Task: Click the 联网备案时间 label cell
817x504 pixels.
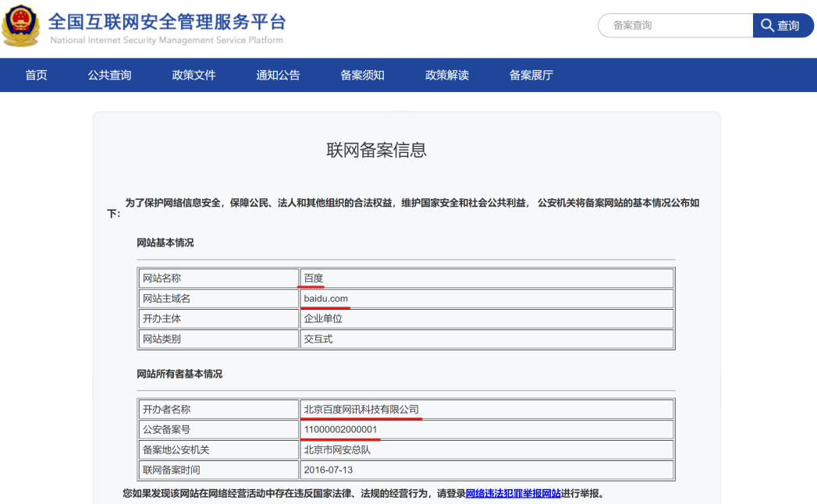Action: pyautogui.click(x=218, y=470)
